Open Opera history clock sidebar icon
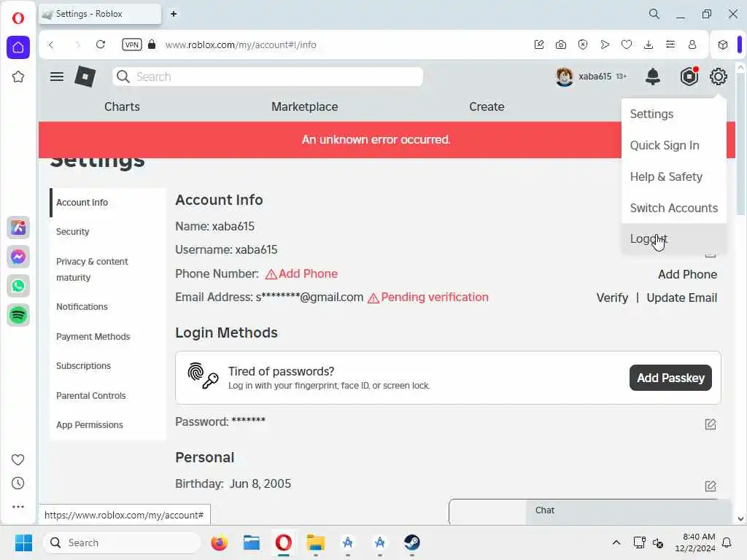This screenshot has width=747, height=560. click(18, 483)
